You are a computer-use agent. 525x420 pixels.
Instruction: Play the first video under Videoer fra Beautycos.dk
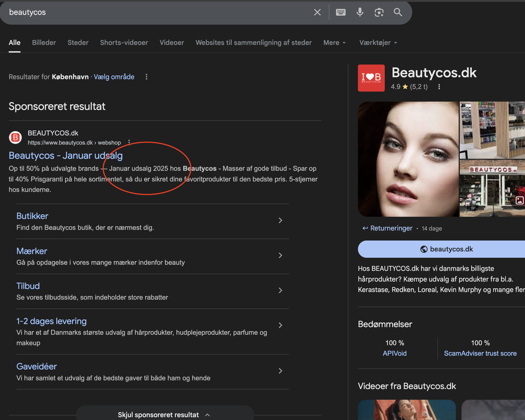(407, 410)
